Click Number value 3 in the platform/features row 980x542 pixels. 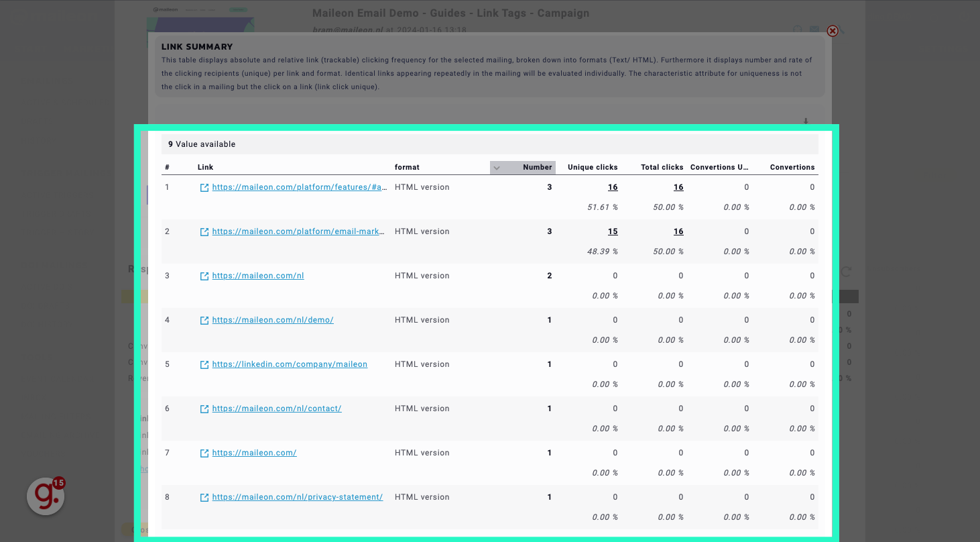tap(550, 187)
